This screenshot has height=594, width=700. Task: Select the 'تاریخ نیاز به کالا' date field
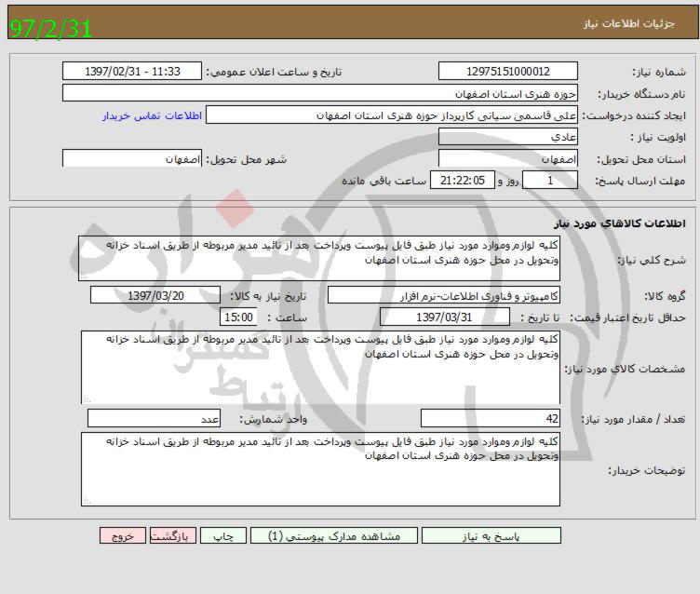(x=150, y=295)
